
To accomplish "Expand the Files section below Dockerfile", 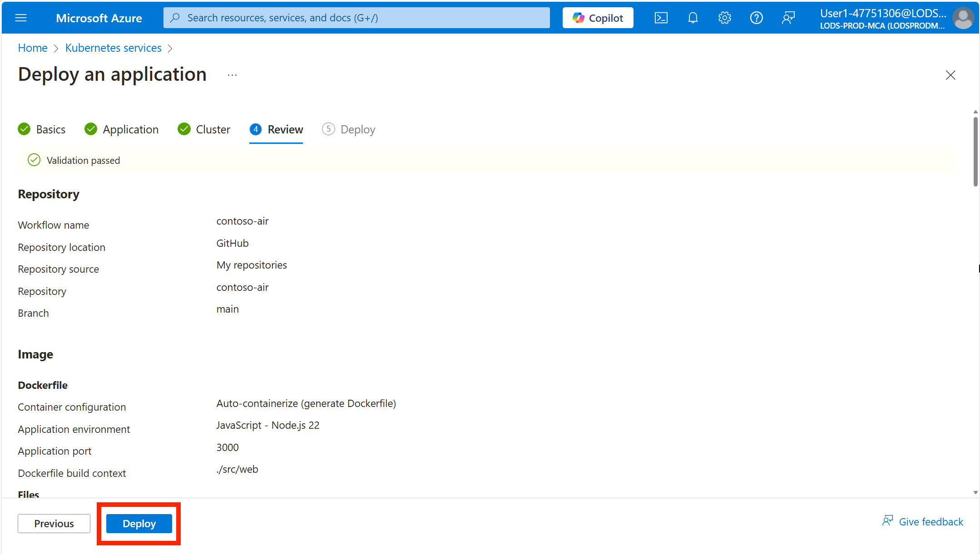I will pos(28,494).
